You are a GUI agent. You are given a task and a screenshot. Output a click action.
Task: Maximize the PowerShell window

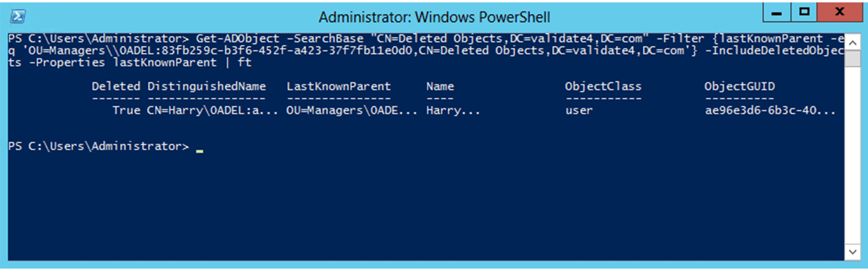coord(804,12)
